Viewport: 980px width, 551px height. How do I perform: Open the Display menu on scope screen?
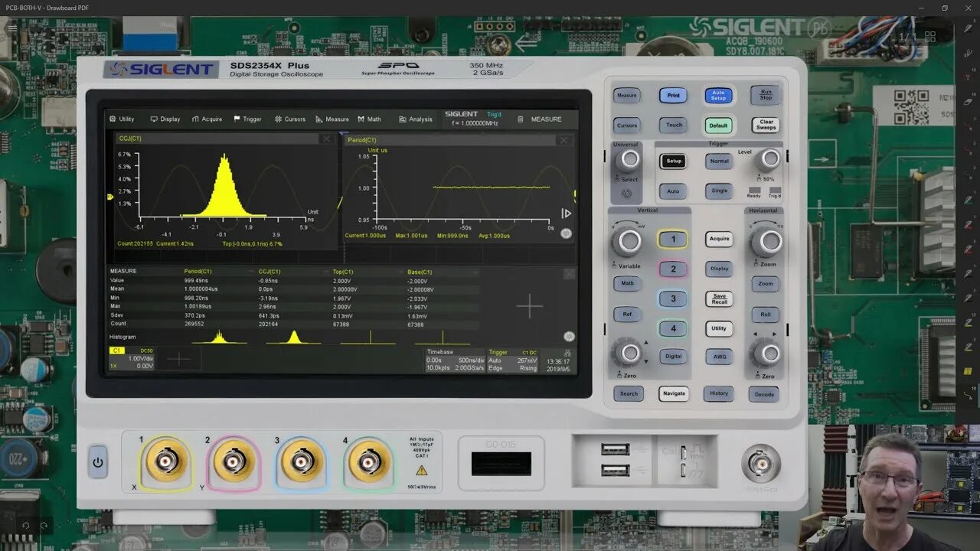tap(165, 119)
